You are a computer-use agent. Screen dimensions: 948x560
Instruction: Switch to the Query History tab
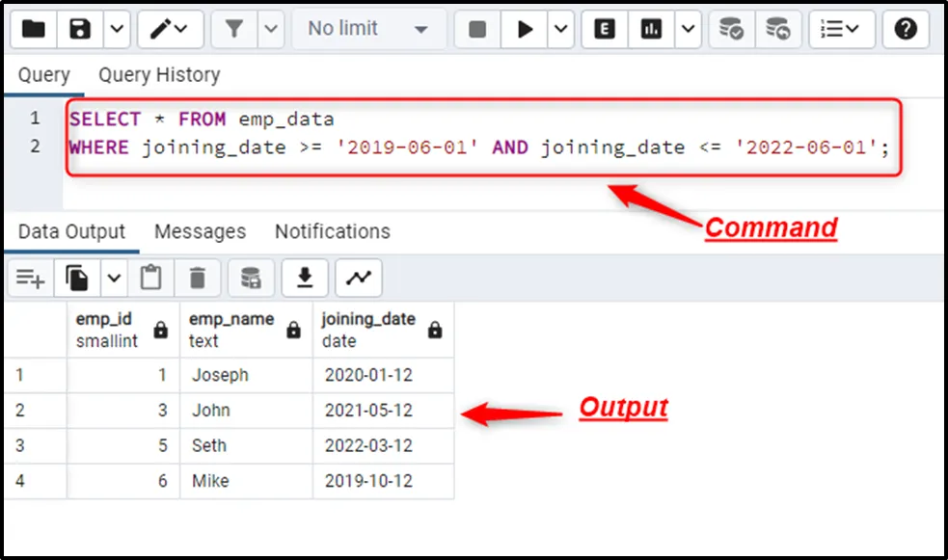[x=159, y=75]
